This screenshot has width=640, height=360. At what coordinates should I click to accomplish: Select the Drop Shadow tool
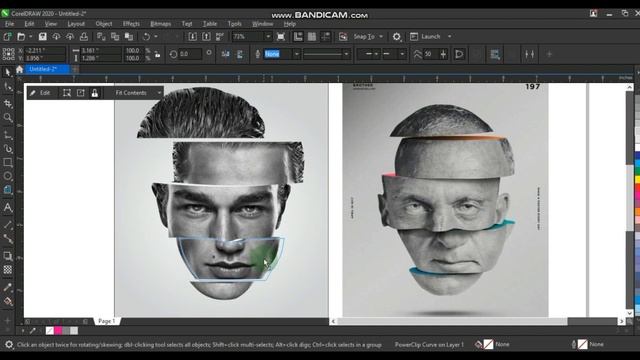pos(8,256)
